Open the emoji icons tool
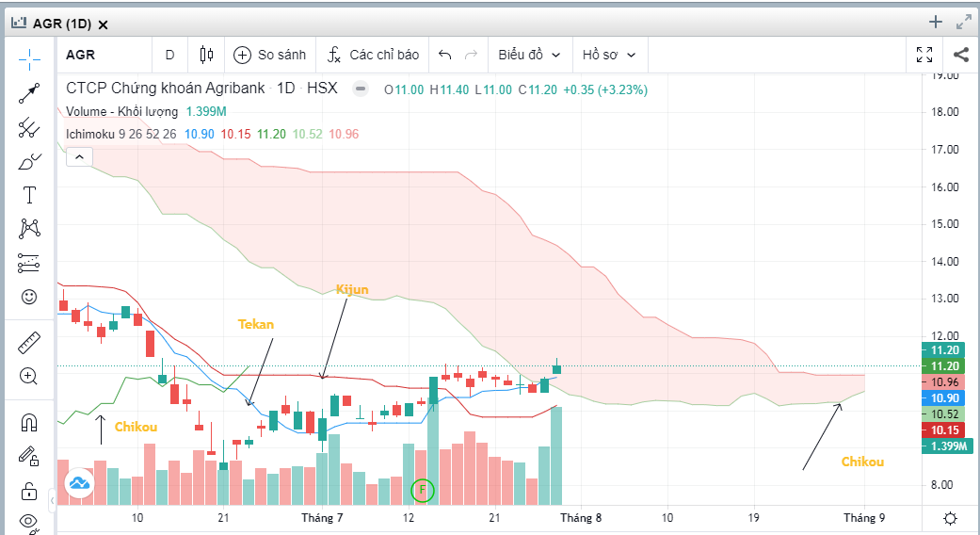The height and width of the screenshot is (535, 980). pyautogui.click(x=29, y=297)
